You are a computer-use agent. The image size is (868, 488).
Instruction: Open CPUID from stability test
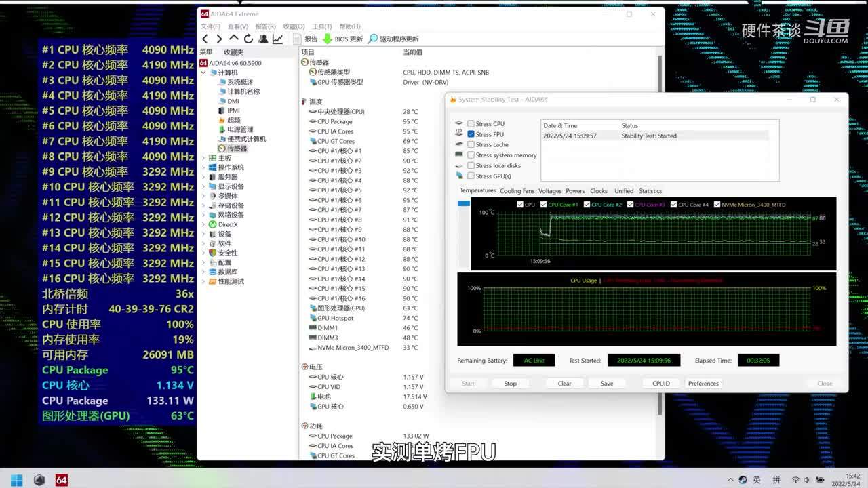click(x=661, y=384)
